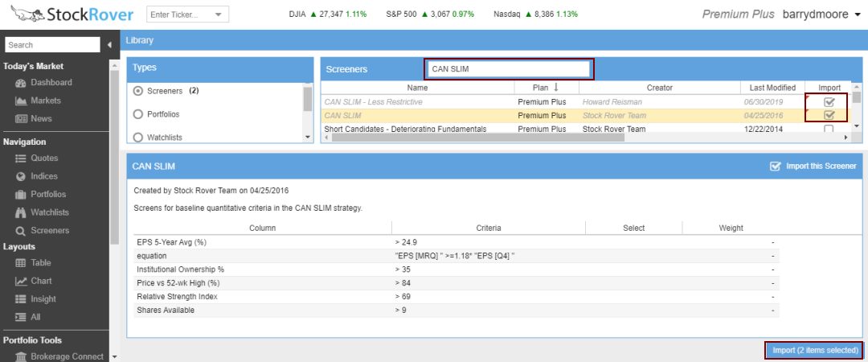868x362 pixels.
Task: Sort screeners by the Plan column header
Action: 538,88
